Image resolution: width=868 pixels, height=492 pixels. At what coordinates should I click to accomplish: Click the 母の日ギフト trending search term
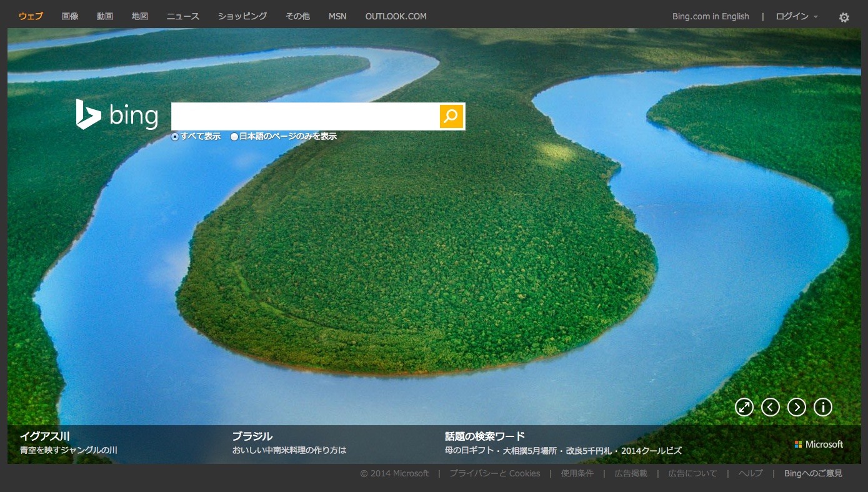coord(466,451)
